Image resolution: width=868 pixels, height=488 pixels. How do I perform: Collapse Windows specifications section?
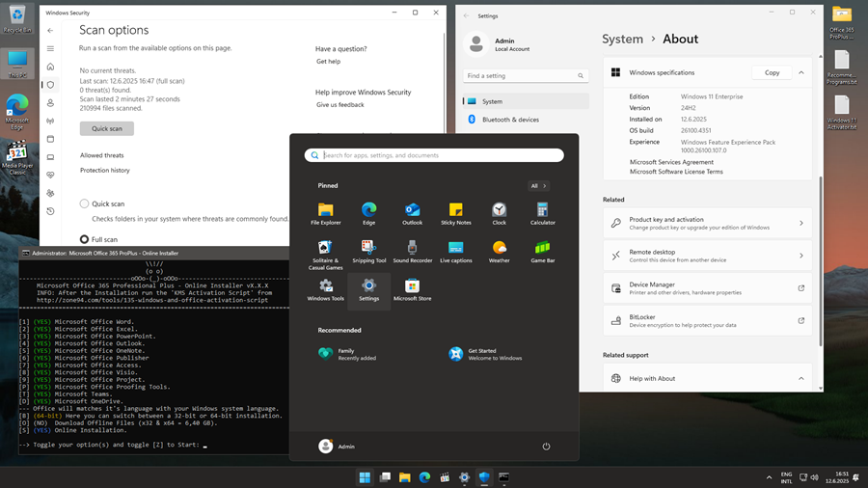(801, 72)
